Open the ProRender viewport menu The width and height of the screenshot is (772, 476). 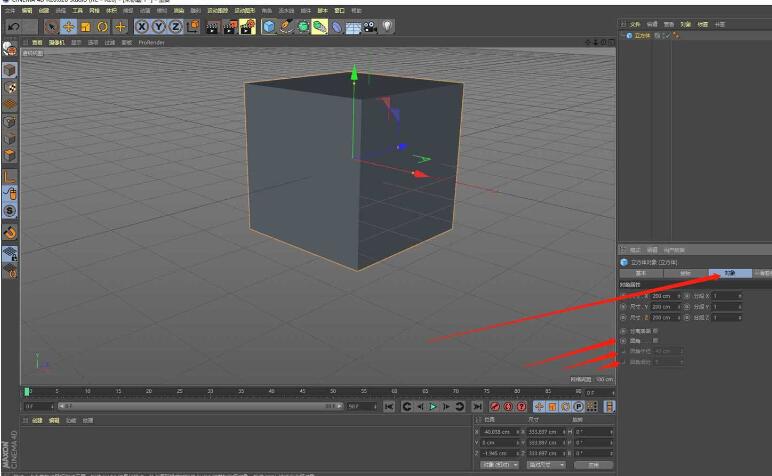pos(151,43)
